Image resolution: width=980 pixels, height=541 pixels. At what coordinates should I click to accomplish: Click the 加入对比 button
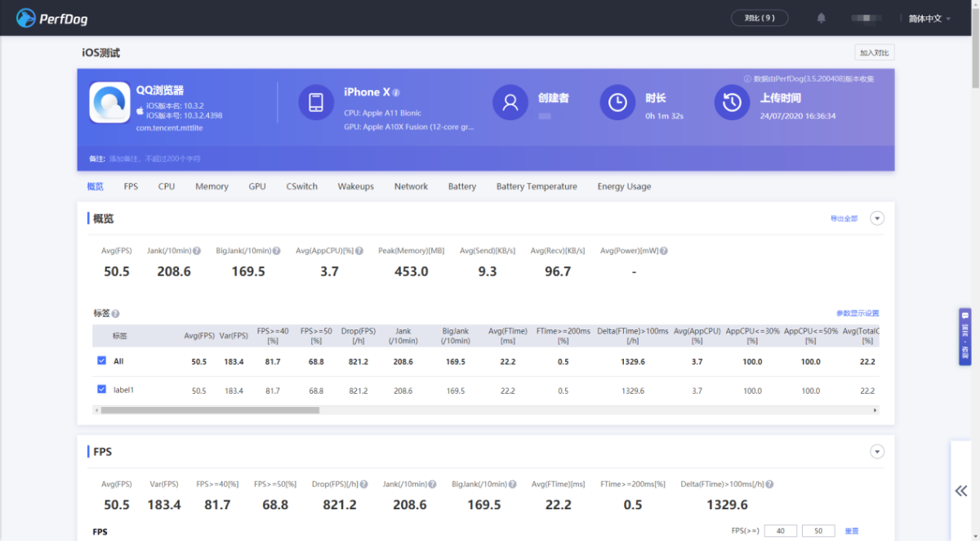tap(875, 52)
